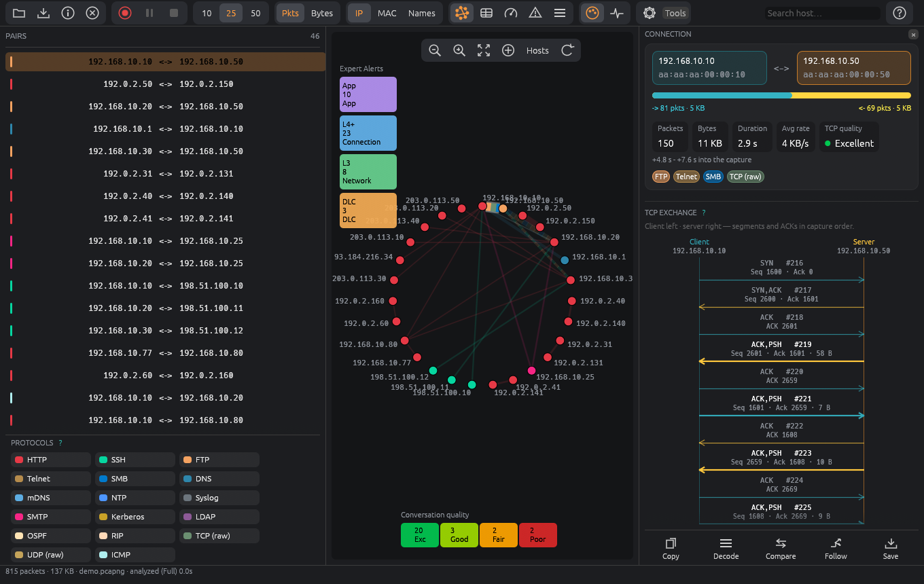Image resolution: width=924 pixels, height=584 pixels.
Task: Click the Compare button
Action: [781, 549]
